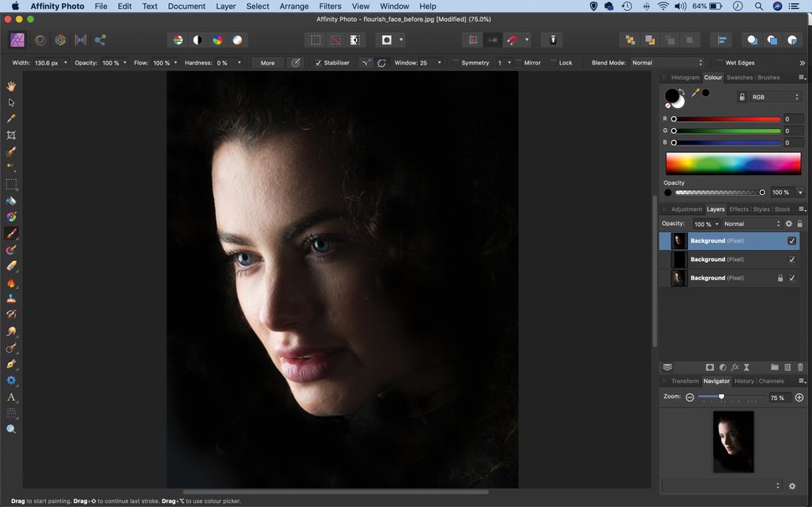Select the Zoom tool at toolbar bottom
812x507 pixels.
tap(11, 428)
